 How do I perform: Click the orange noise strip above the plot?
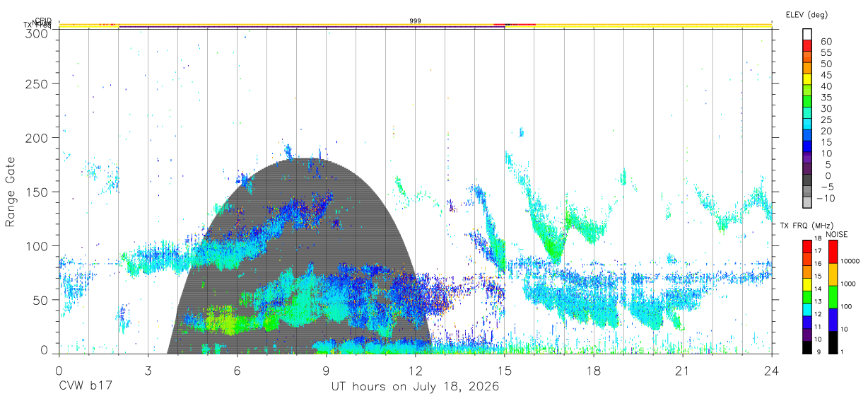pyautogui.click(x=416, y=25)
